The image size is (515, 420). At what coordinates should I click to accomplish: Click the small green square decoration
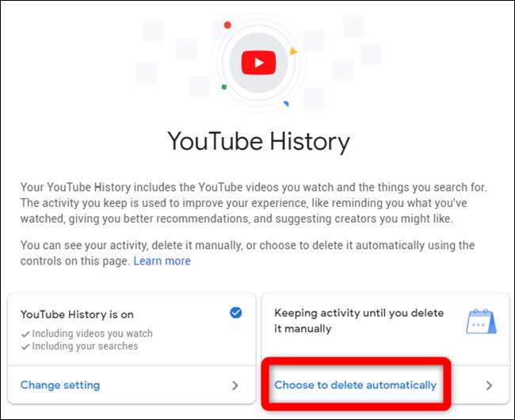point(224,87)
